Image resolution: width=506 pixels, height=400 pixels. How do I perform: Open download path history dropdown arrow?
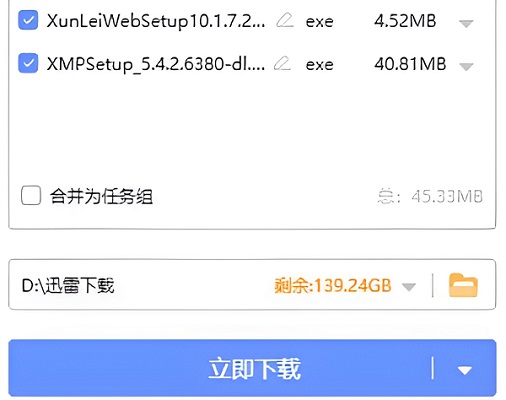coord(409,286)
